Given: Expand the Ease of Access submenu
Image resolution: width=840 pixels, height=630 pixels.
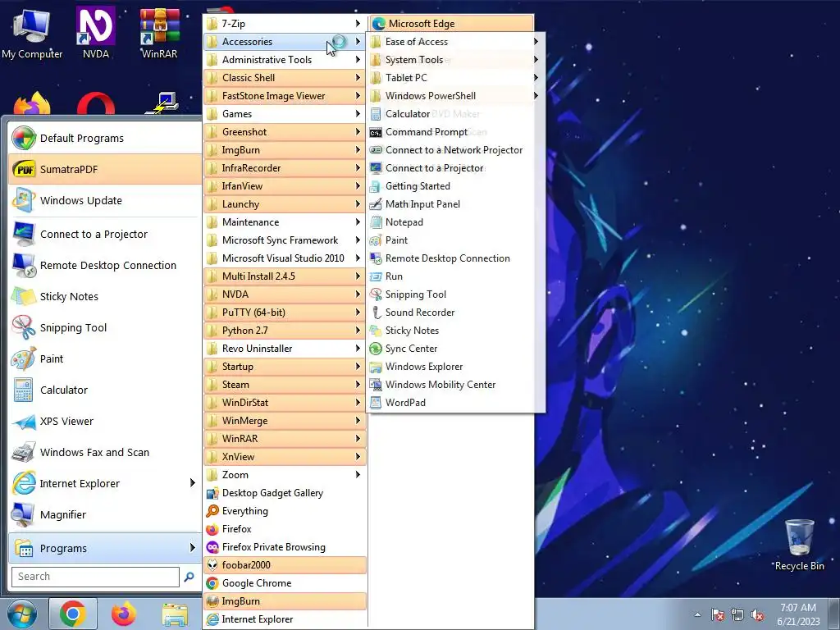Looking at the screenshot, I should tap(455, 42).
